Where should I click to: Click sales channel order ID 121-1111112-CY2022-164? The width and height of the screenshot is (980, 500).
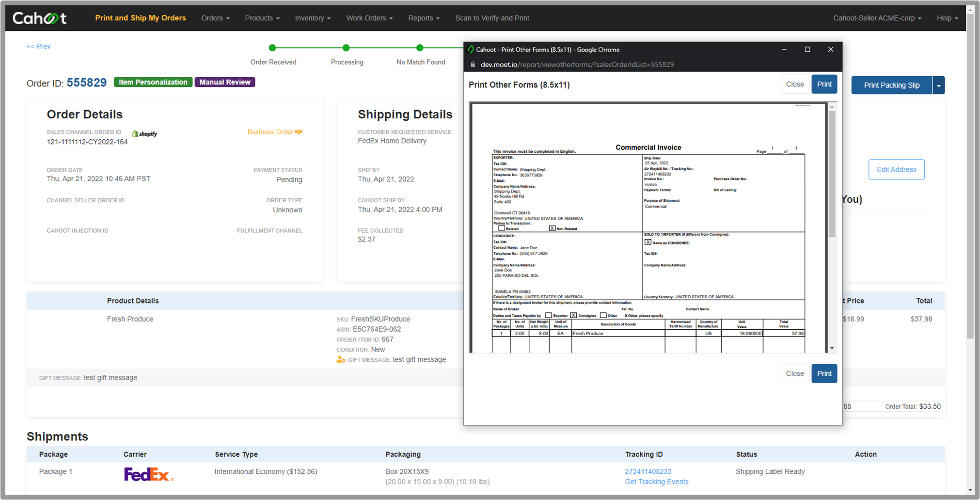pyautogui.click(x=87, y=142)
